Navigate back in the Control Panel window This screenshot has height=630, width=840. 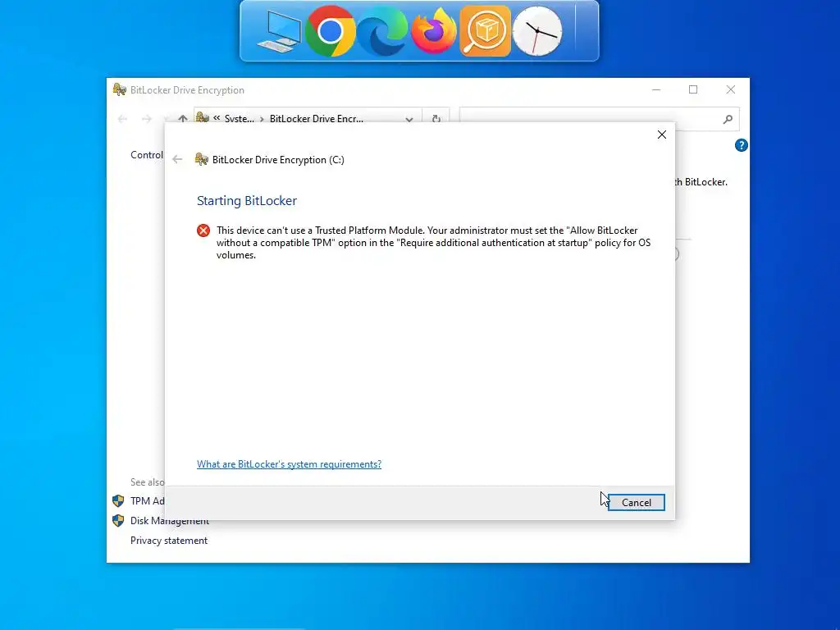(122, 119)
